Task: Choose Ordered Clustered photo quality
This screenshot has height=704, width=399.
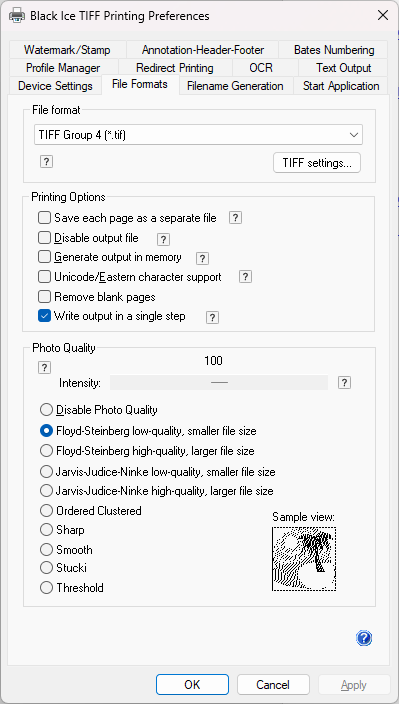Action: 47,510
